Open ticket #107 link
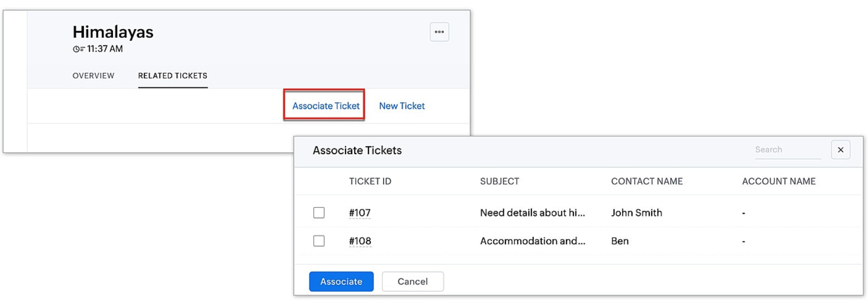The image size is (868, 301). point(359,213)
